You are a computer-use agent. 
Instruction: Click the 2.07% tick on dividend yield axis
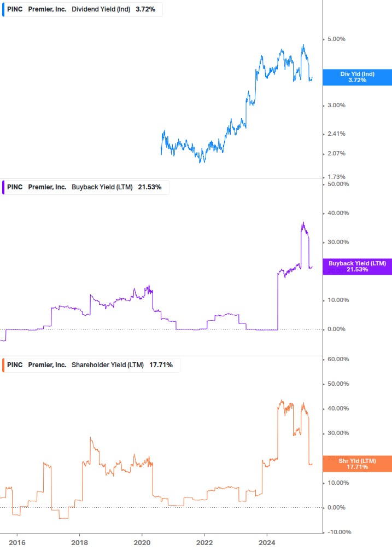(336, 153)
